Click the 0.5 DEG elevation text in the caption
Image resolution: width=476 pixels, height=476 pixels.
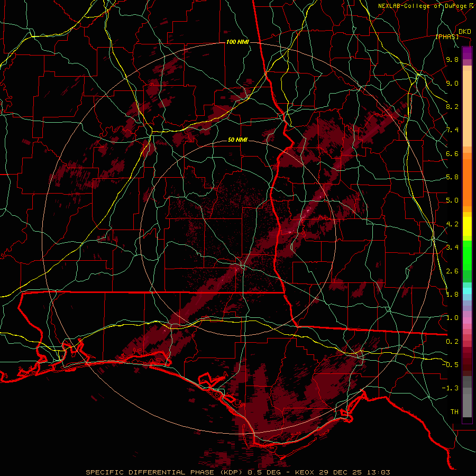click(x=263, y=472)
